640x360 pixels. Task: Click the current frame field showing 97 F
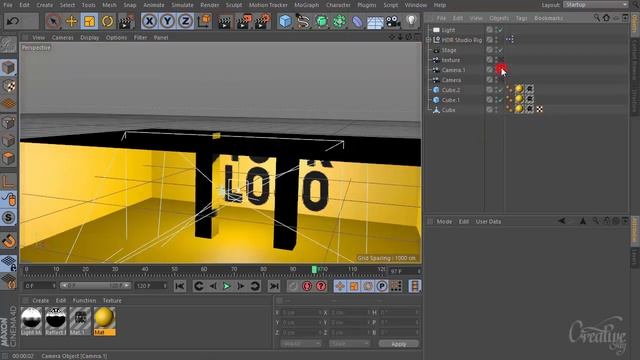(x=404, y=271)
